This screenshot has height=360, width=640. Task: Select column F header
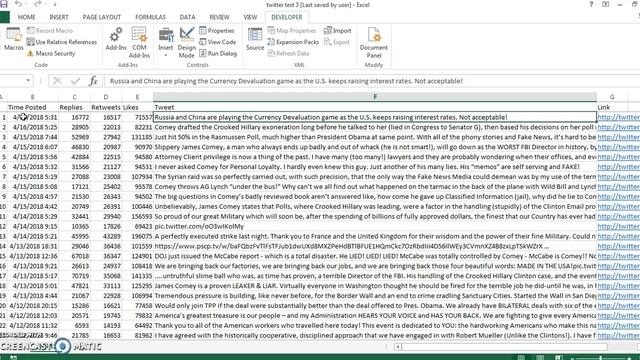tap(375, 97)
